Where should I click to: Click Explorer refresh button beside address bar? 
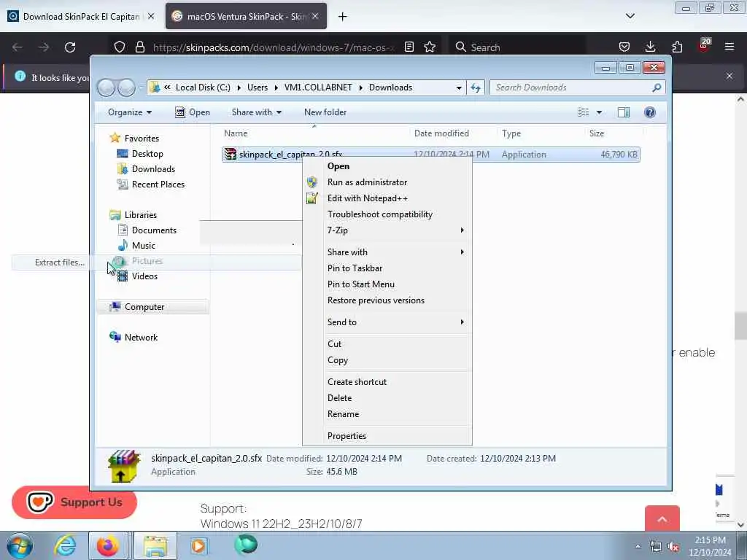[476, 87]
